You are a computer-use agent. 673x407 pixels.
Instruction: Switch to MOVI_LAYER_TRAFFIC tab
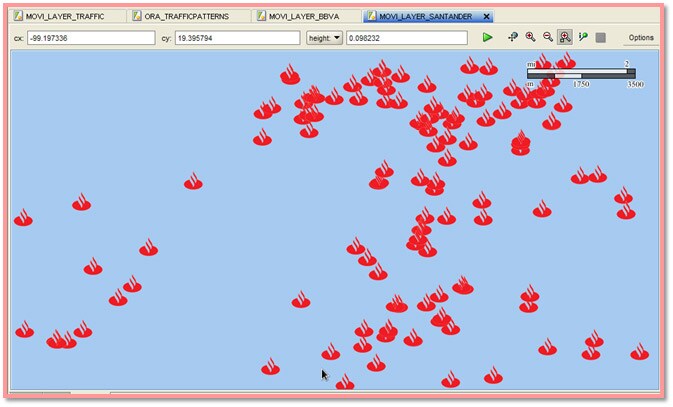[x=65, y=16]
